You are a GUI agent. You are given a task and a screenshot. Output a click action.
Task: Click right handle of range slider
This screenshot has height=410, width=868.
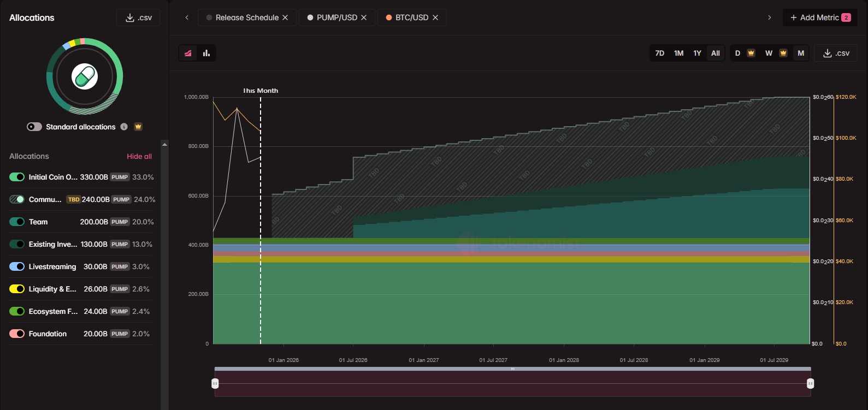[x=810, y=383]
